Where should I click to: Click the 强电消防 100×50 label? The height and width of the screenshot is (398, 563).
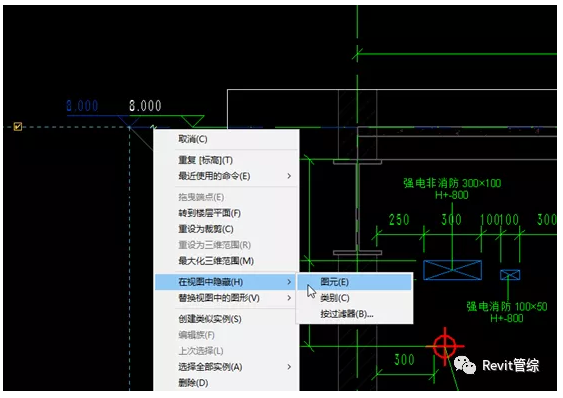507,306
